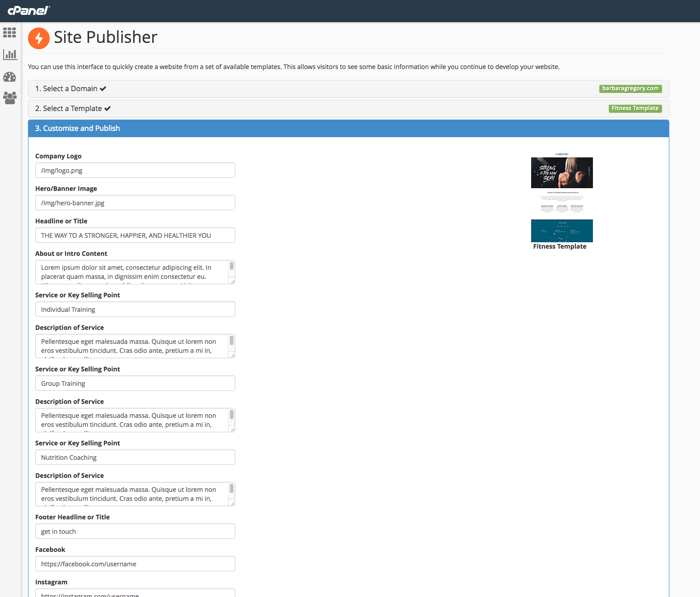Click into the Headline or Title field
The image size is (700, 597).
tap(135, 236)
